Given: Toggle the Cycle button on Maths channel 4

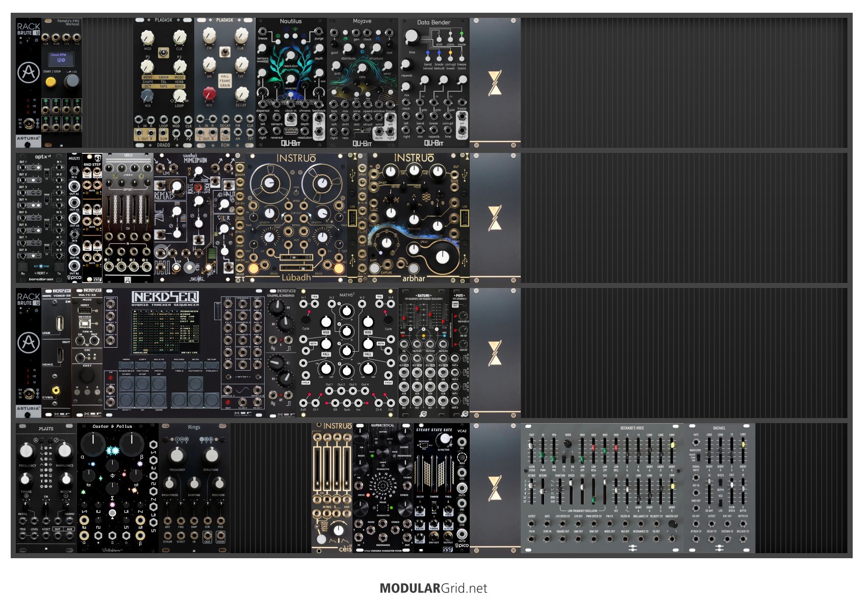Looking at the screenshot, I should coord(388,320).
